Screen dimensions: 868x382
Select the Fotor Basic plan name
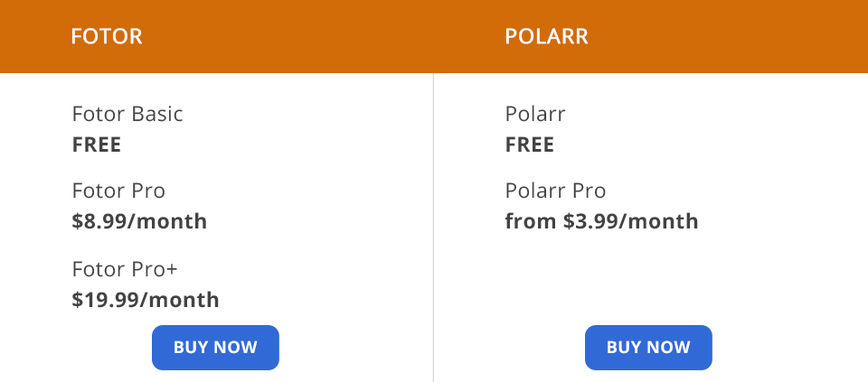click(x=127, y=115)
